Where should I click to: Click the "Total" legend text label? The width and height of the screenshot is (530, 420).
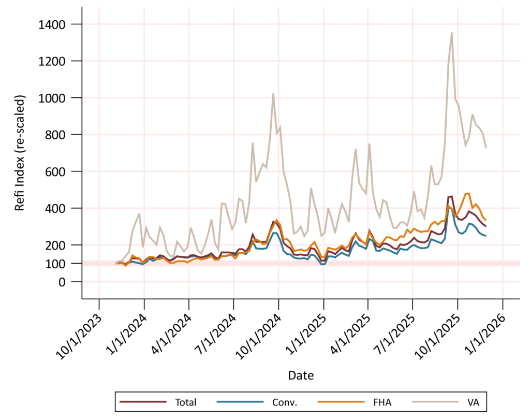186,402
